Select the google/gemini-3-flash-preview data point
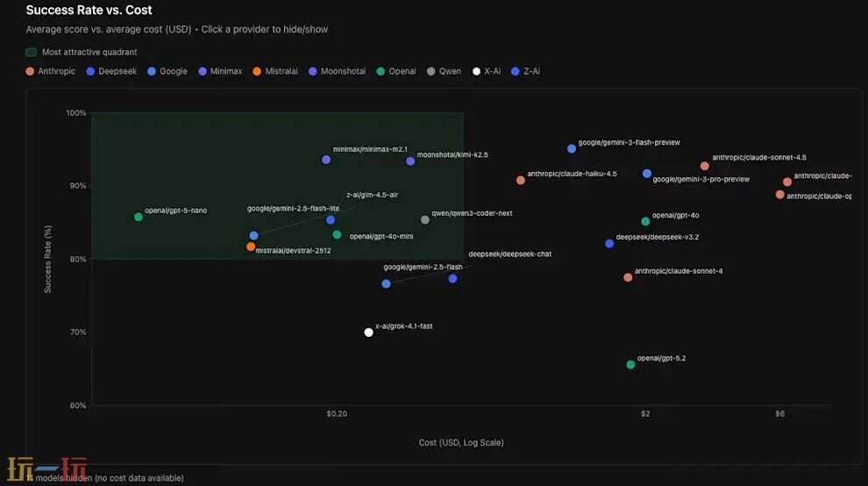This screenshot has height=486, width=868. pyautogui.click(x=572, y=149)
